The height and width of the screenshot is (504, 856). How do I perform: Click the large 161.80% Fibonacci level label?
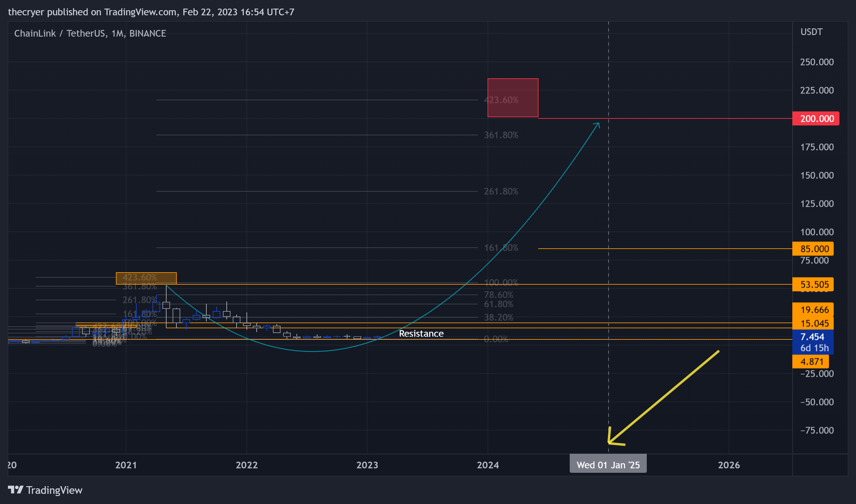[x=501, y=248]
